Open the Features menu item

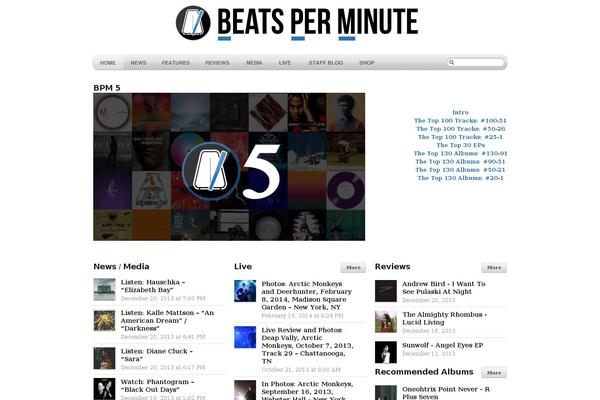[x=176, y=63]
